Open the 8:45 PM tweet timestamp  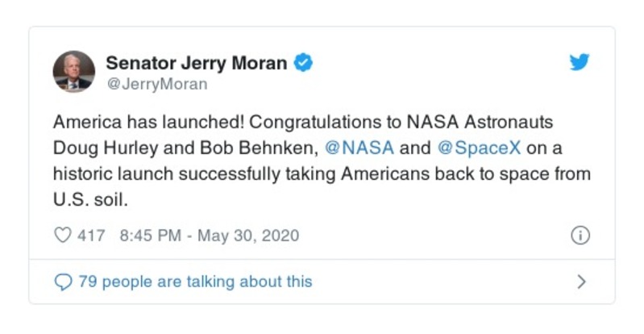click(150, 236)
